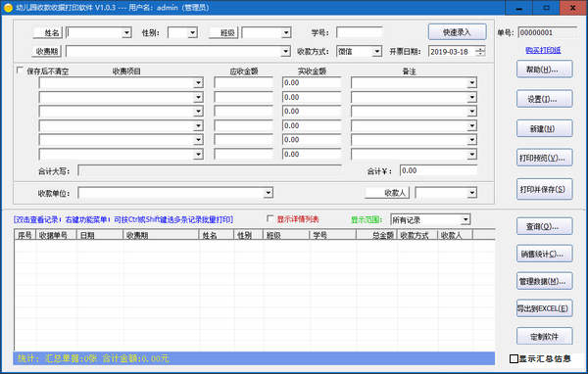
Task: Open 设置(I) settings
Action: pos(545,99)
